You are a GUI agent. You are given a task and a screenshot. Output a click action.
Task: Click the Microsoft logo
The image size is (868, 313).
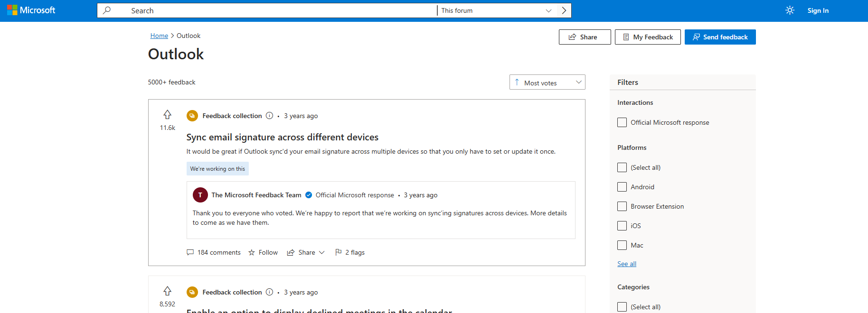click(x=31, y=10)
